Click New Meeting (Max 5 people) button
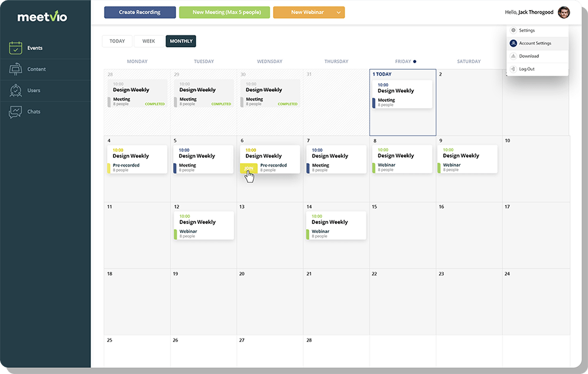This screenshot has width=588, height=374. pyautogui.click(x=224, y=12)
